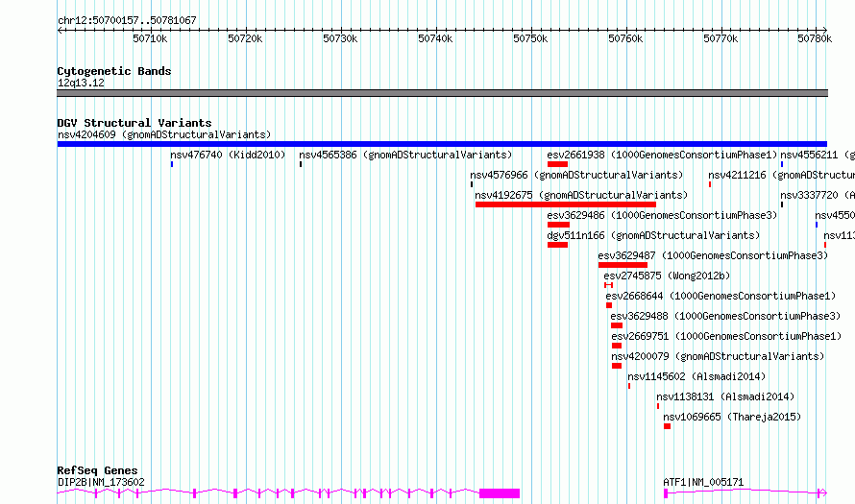Click the 50720k ruler mark
The width and height of the screenshot is (855, 504).
(x=245, y=38)
